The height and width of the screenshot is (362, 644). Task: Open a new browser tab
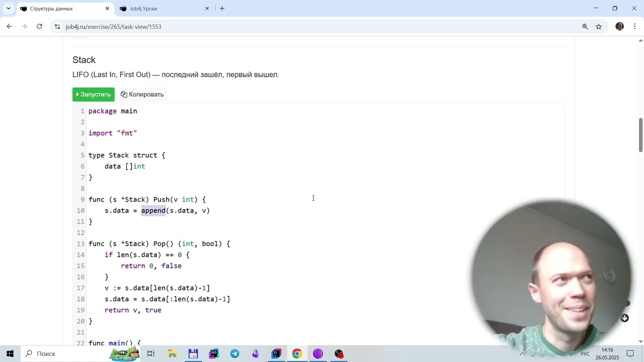[x=222, y=9]
